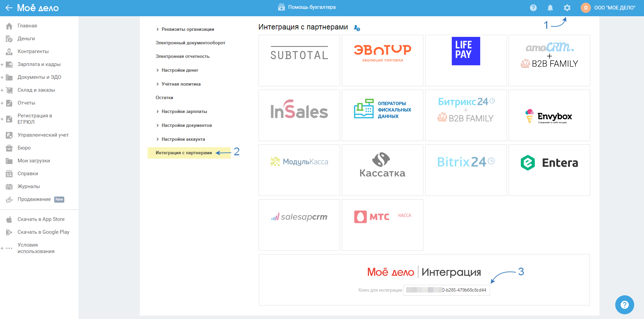Expand Реквизиты организации chevron
Image resolution: width=644 pixels, height=319 pixels.
click(x=157, y=29)
